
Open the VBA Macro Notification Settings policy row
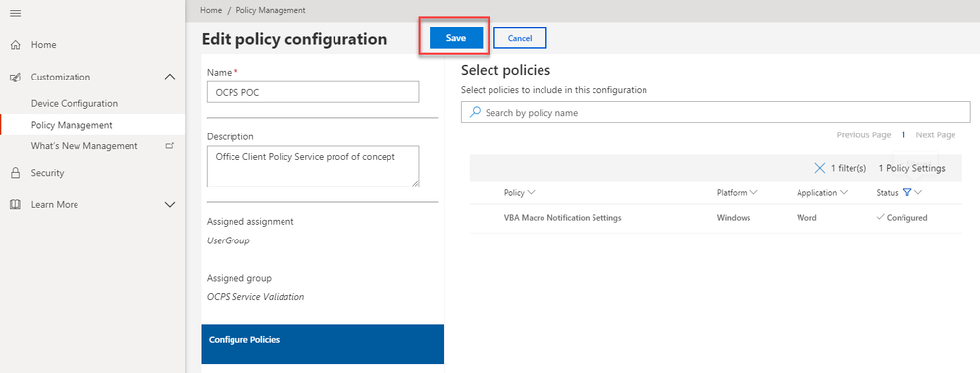(715, 218)
